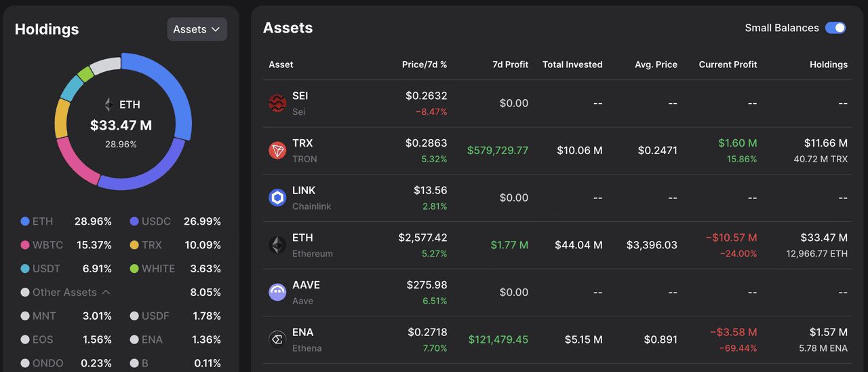Click the Aave ghost icon
868x372 pixels.
(277, 293)
